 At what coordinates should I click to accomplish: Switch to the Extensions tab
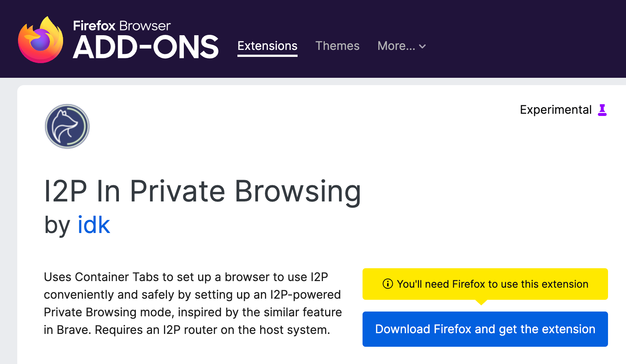pyautogui.click(x=267, y=46)
